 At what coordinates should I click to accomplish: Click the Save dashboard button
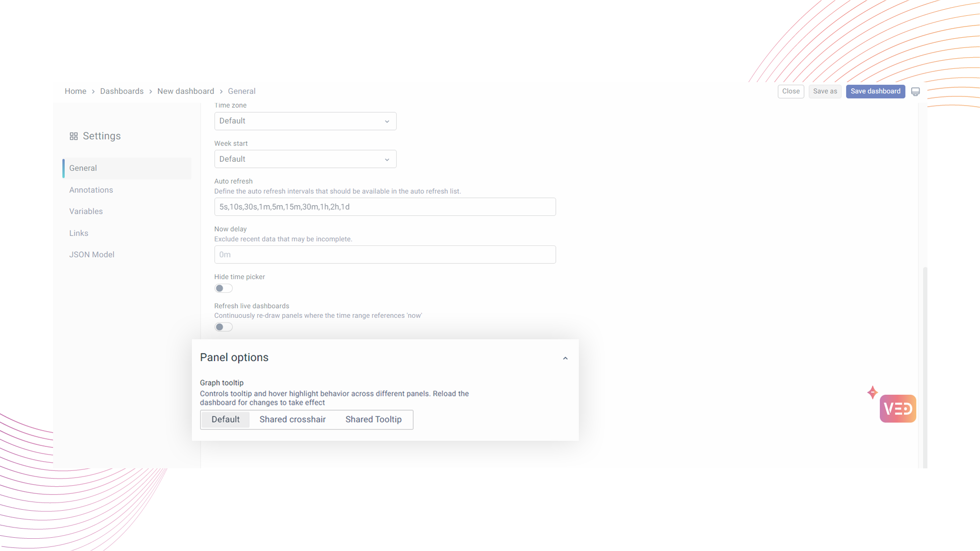[875, 91]
